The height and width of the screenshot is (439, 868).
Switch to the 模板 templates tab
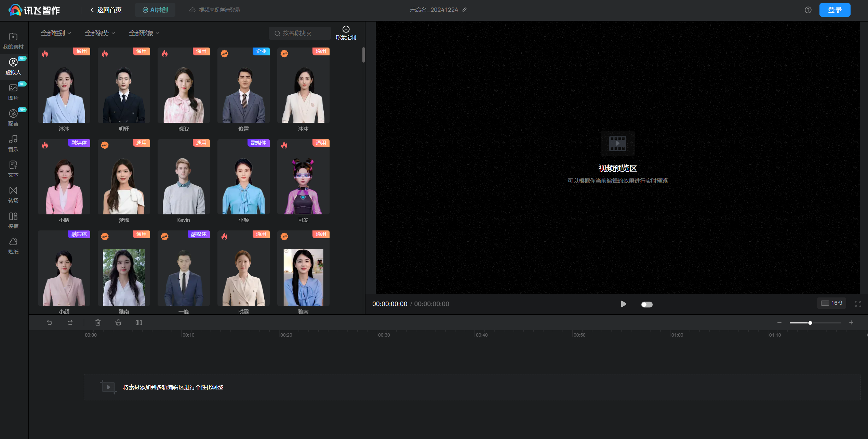(x=13, y=220)
